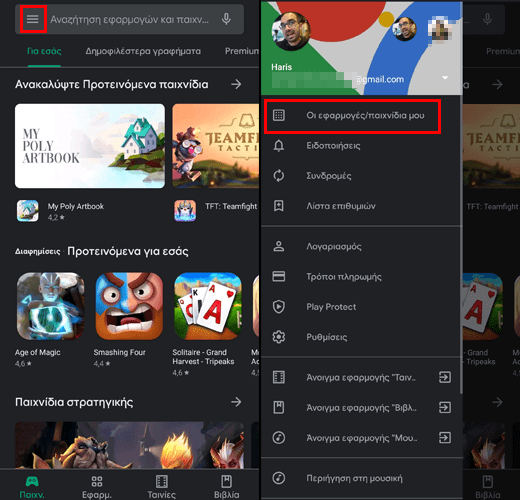This screenshot has width=520, height=500.
Task: Open Ρυθμίσεις in the drawer
Action: (x=362, y=337)
